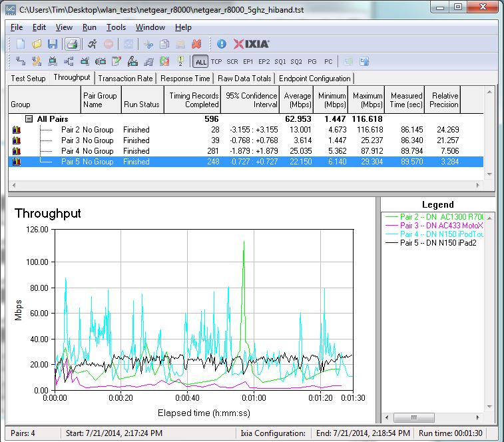The width and height of the screenshot is (504, 442).
Task: Start the test with running man icon
Action: [93, 44]
